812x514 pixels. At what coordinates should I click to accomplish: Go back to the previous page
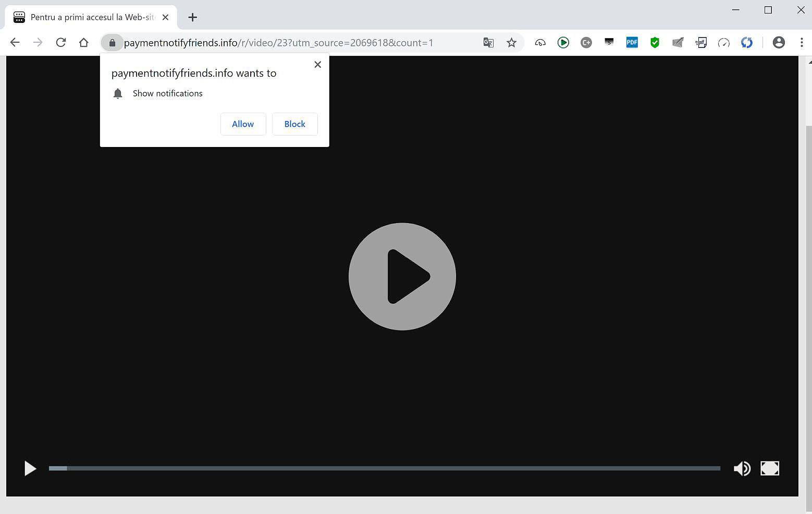click(15, 43)
